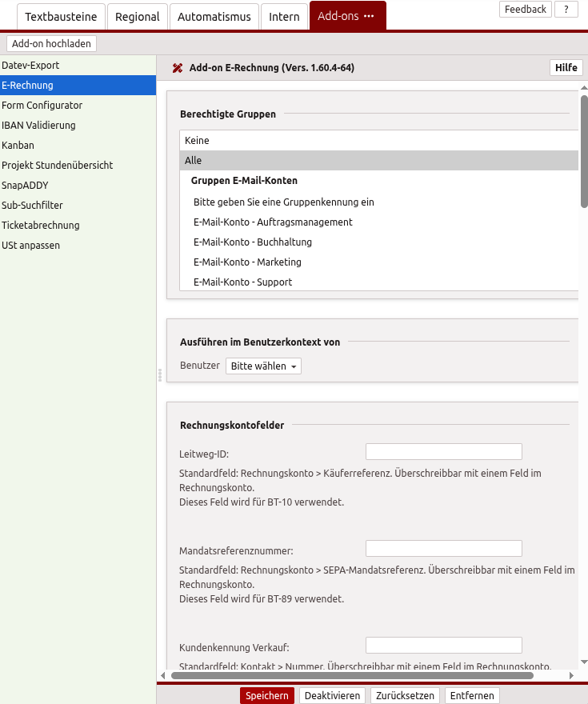Viewport: 588px width, 704px height.
Task: Select 'Alle' in Berechtigte Gruppen list
Action: pos(378,161)
